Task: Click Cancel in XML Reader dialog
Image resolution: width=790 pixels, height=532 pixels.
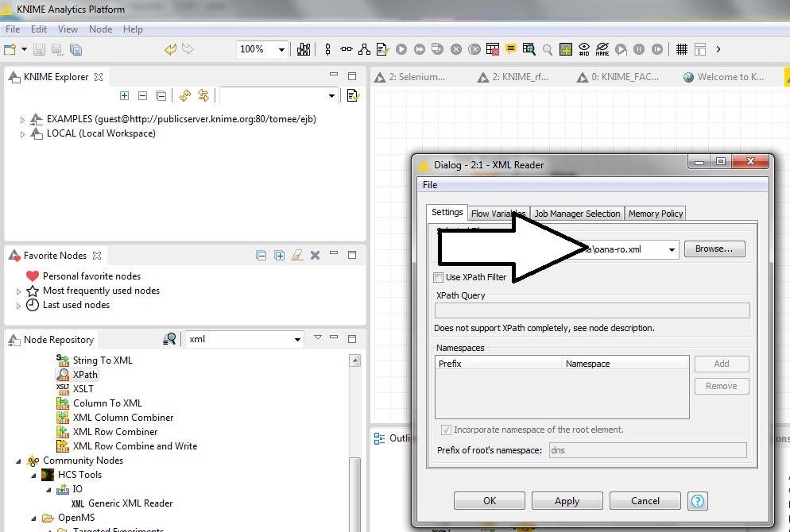Action: coord(645,501)
